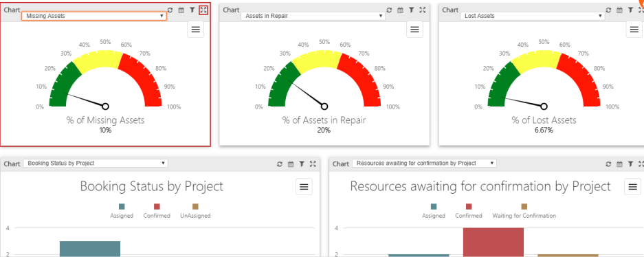Open calendar for Lost Assets chart

point(620,10)
